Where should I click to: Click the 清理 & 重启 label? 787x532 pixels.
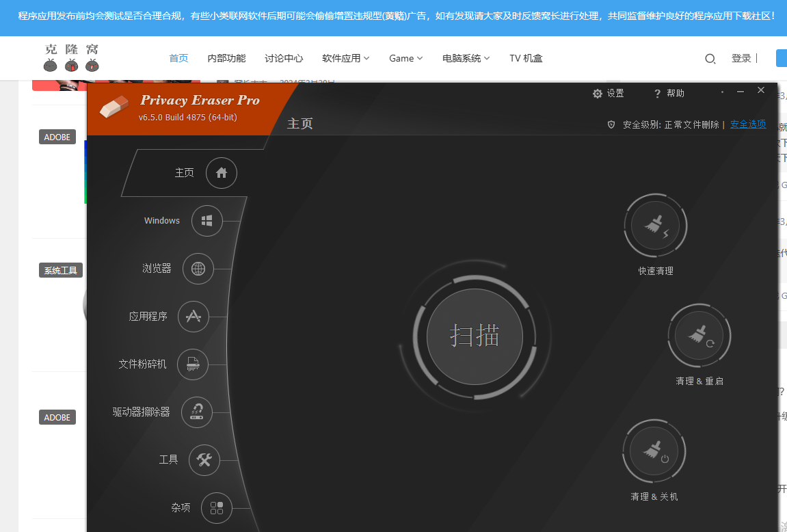coord(699,382)
